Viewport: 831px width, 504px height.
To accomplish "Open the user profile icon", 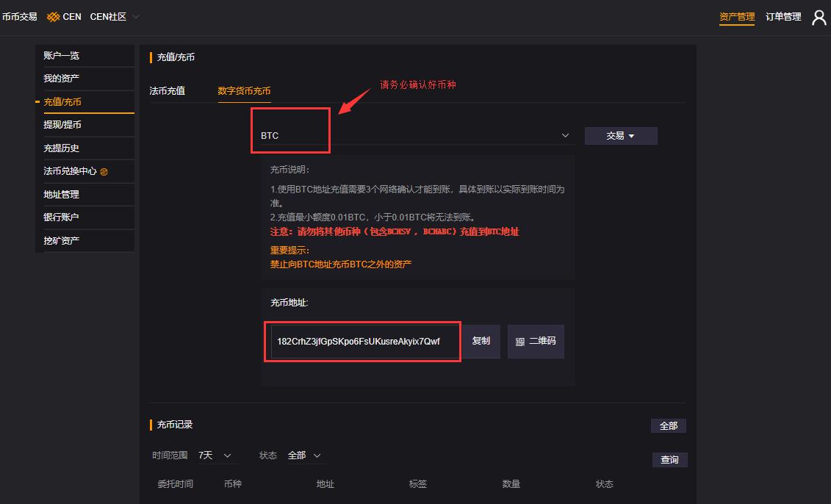I will point(819,18).
